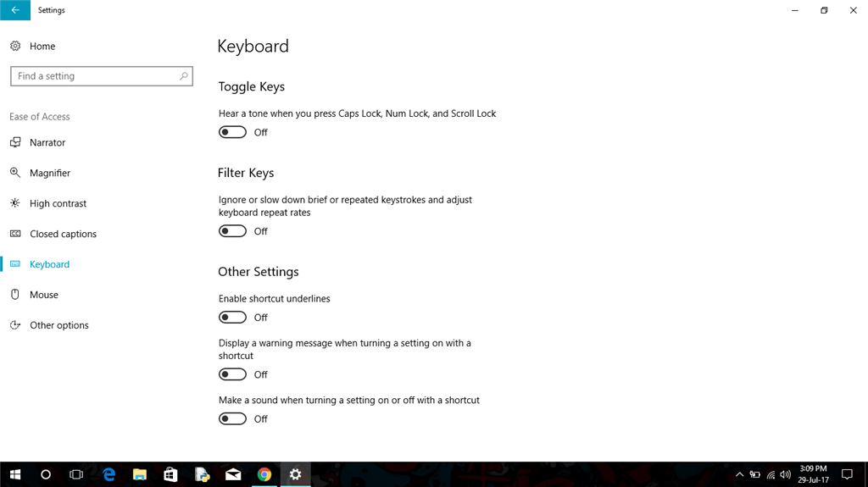Open the network Wi-Fi tray icon
The image size is (868, 487).
tap(771, 474)
